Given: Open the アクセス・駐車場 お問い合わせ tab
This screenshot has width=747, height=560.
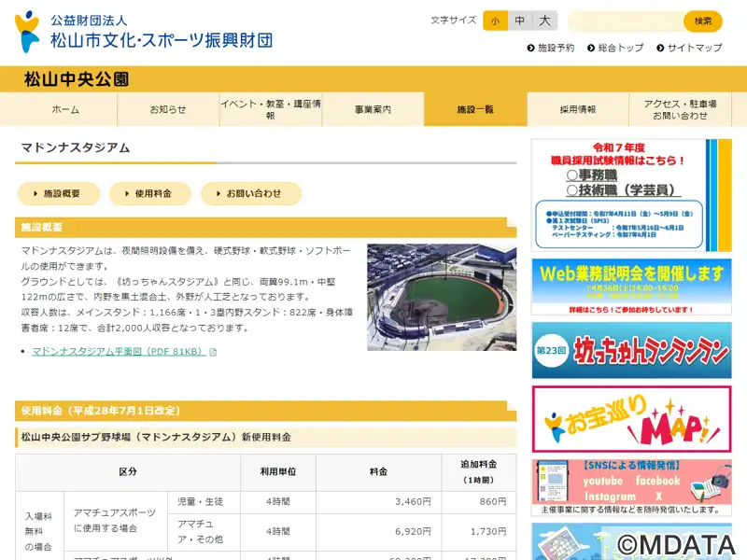Looking at the screenshot, I should 680,109.
